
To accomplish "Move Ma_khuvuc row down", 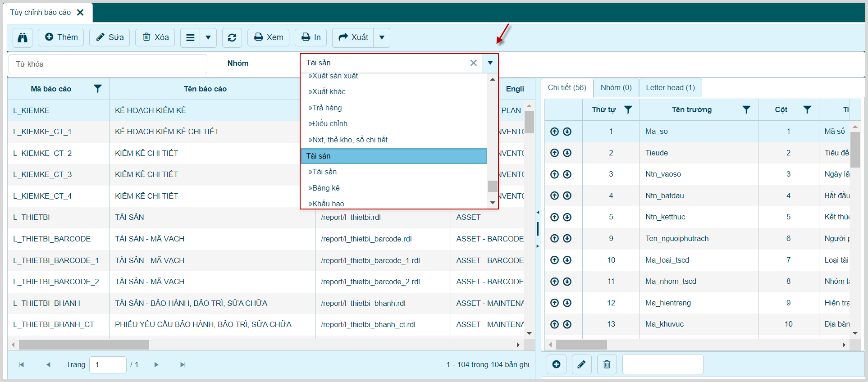I will [x=567, y=324].
